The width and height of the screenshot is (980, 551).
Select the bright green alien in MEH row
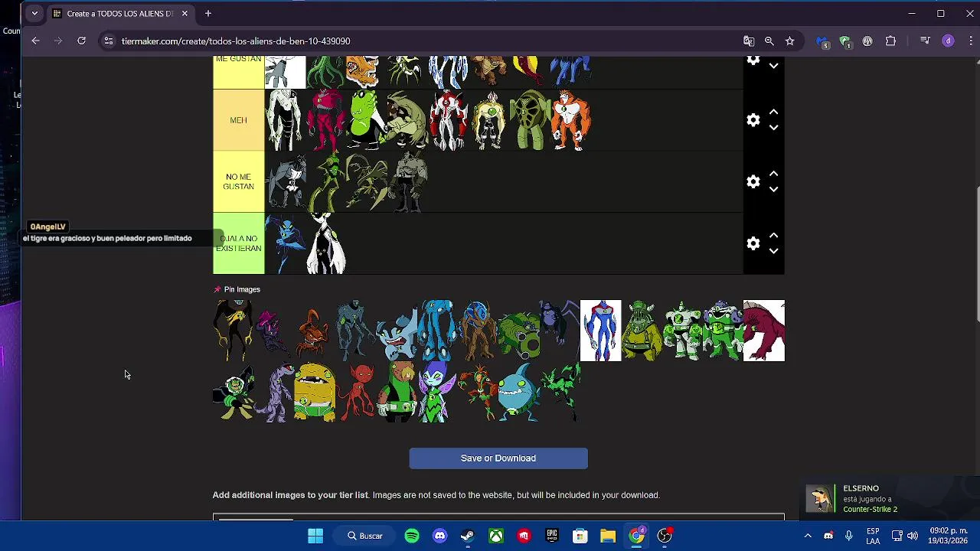click(x=366, y=120)
